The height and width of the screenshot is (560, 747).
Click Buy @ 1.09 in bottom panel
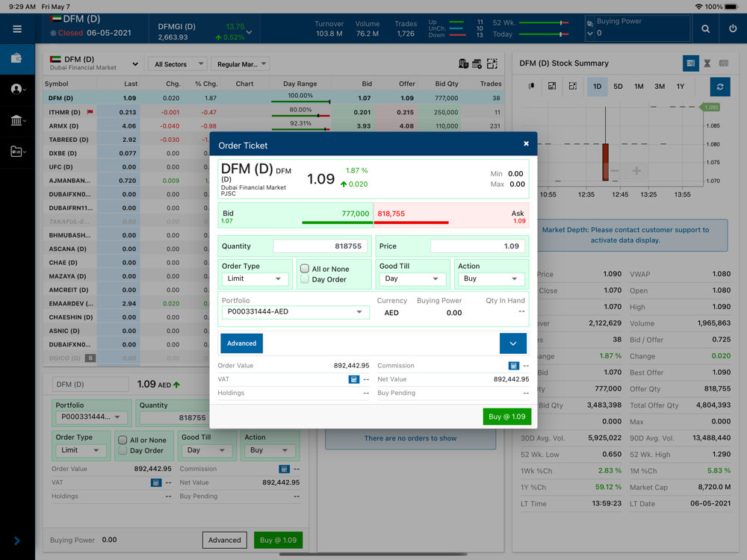click(278, 540)
